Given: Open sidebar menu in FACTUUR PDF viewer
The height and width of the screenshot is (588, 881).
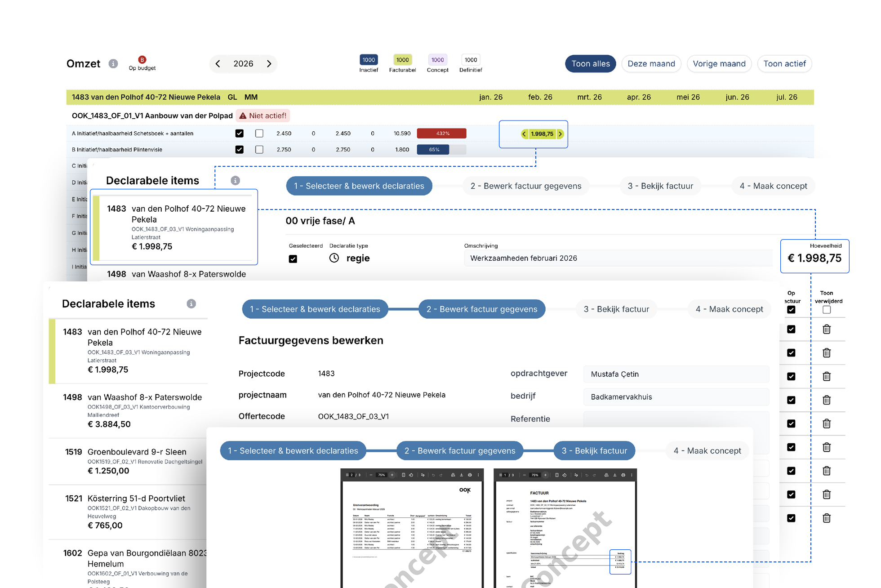Looking at the screenshot, I should [500, 475].
